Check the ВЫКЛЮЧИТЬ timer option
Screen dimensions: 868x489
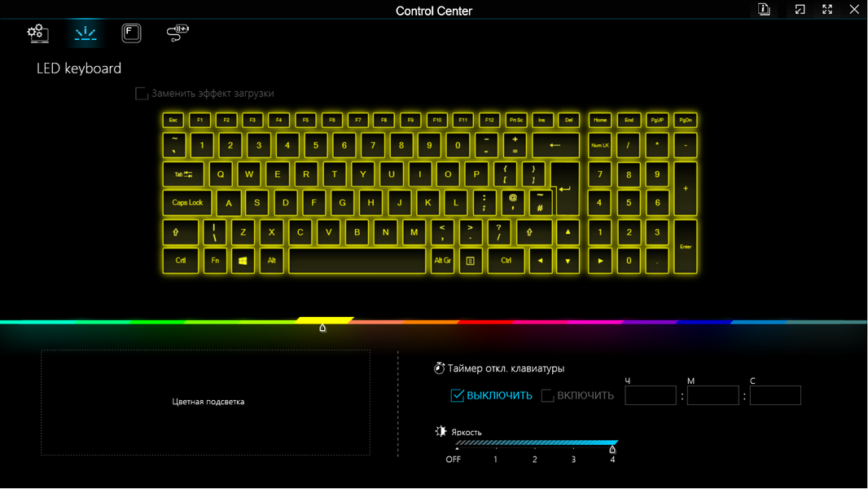click(457, 395)
